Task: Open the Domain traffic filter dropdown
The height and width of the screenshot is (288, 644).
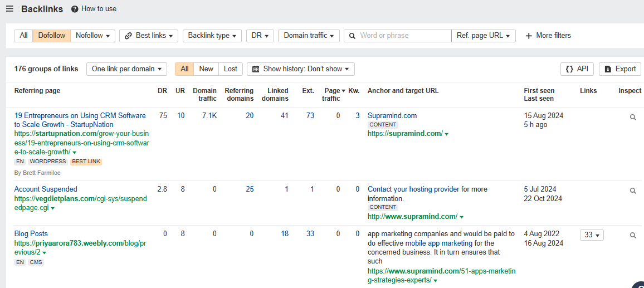Action: tap(309, 35)
